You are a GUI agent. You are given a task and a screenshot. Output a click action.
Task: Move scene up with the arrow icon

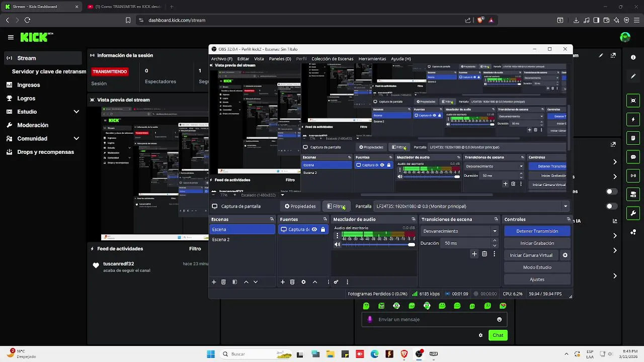pyautogui.click(x=246, y=282)
